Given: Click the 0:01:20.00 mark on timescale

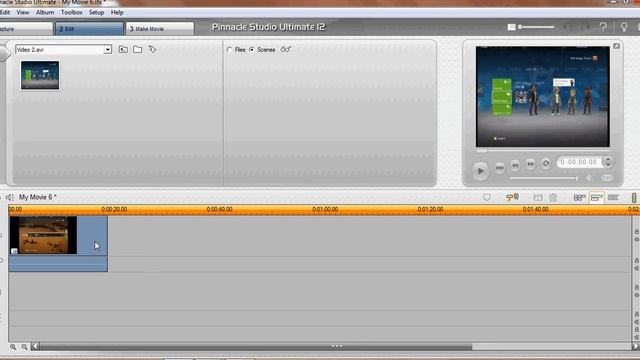Looking at the screenshot, I should pos(430,209).
